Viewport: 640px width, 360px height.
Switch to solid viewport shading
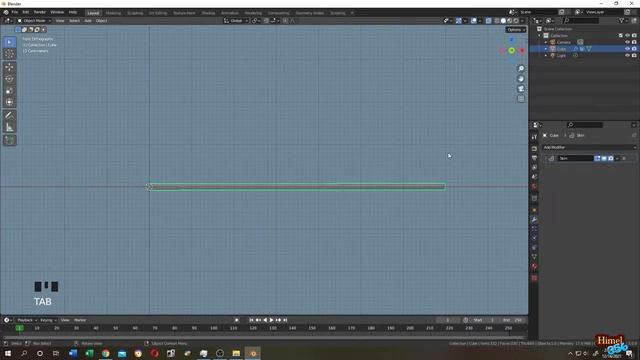coord(503,21)
